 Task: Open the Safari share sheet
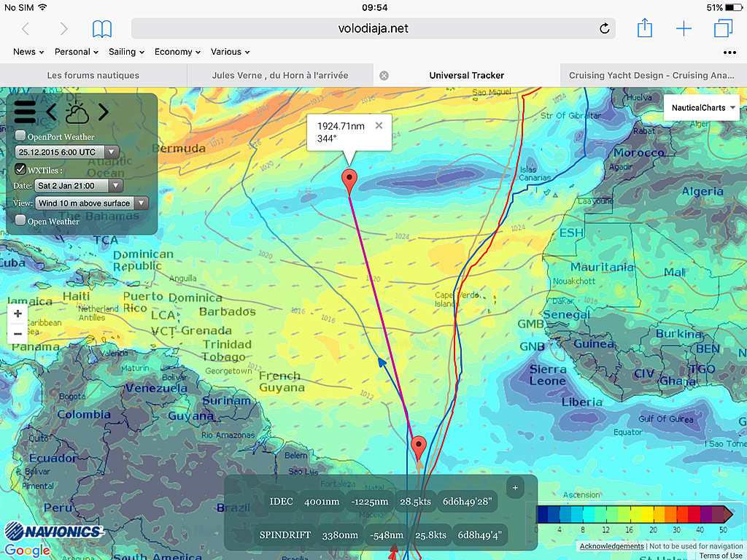click(x=645, y=28)
